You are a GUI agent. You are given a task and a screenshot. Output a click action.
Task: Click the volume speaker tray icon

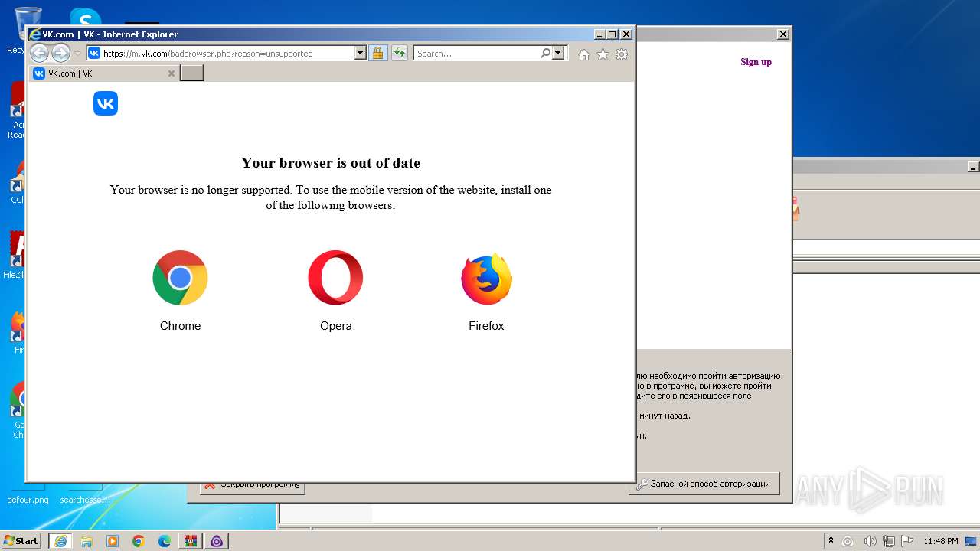(x=870, y=541)
